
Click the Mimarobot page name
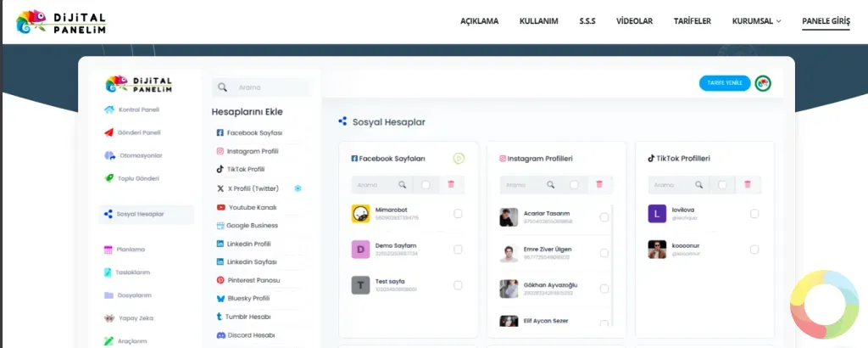(x=392, y=210)
